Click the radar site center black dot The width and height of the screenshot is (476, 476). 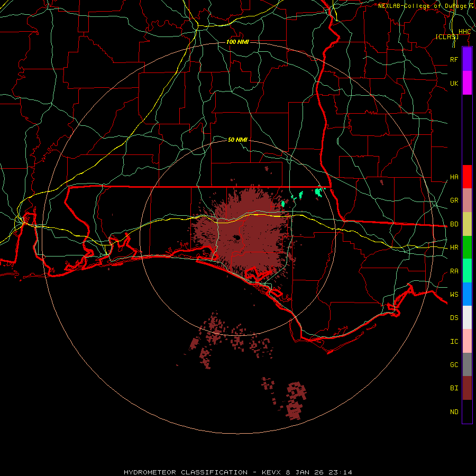click(237, 237)
